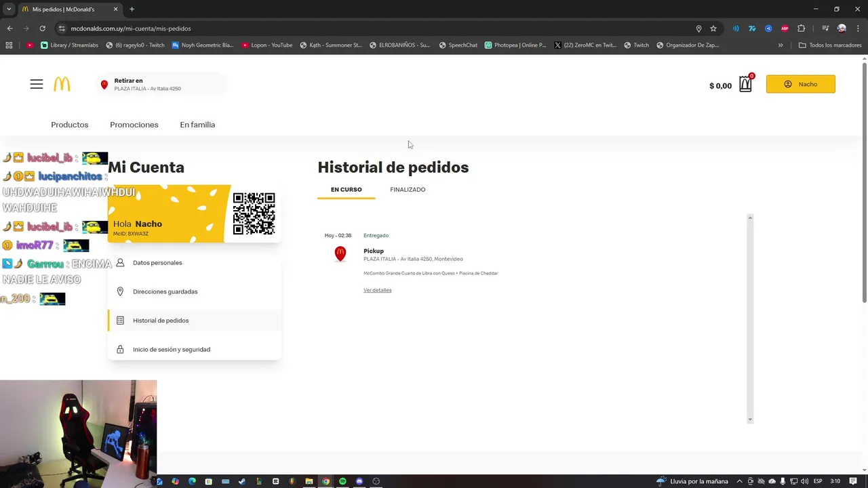Show more bookmarks chevron
This screenshot has width=868, height=488.
[x=781, y=45]
